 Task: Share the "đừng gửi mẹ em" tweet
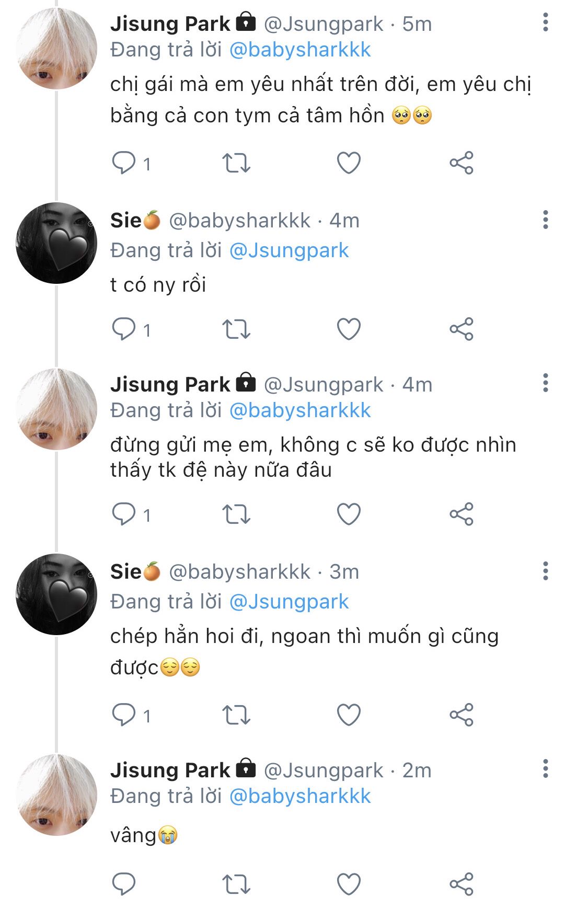(x=461, y=514)
